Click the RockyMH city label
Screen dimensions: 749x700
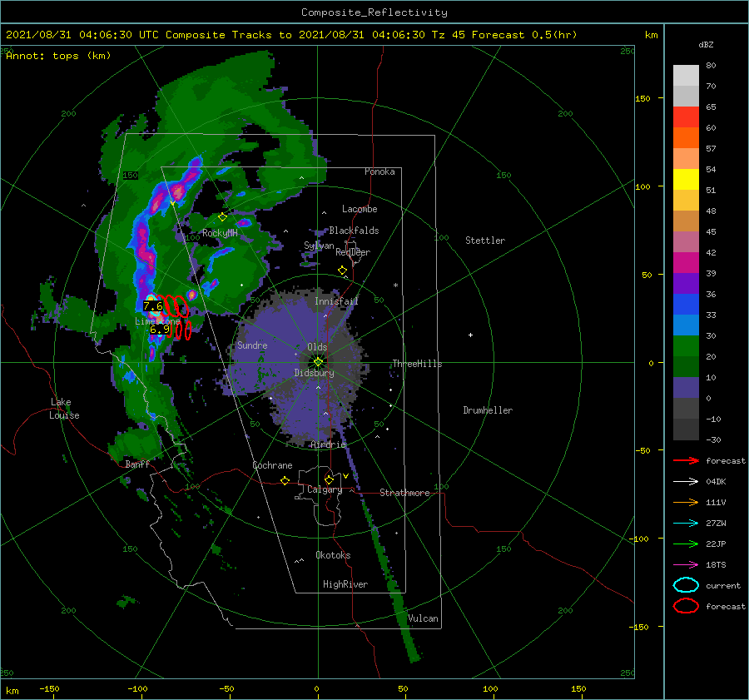click(220, 233)
